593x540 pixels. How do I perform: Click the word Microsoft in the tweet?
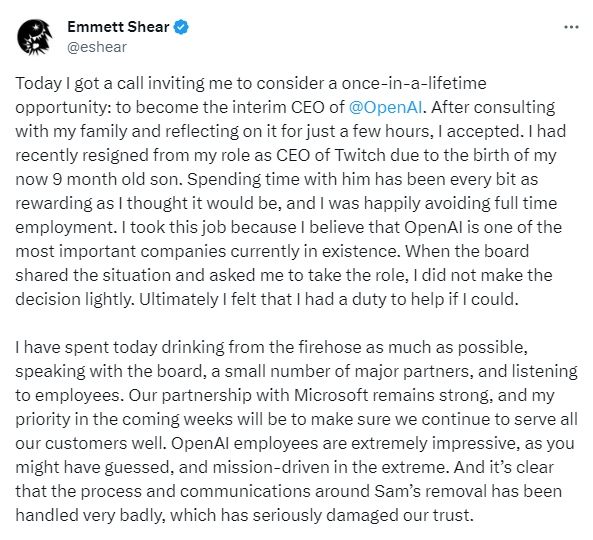(331, 396)
